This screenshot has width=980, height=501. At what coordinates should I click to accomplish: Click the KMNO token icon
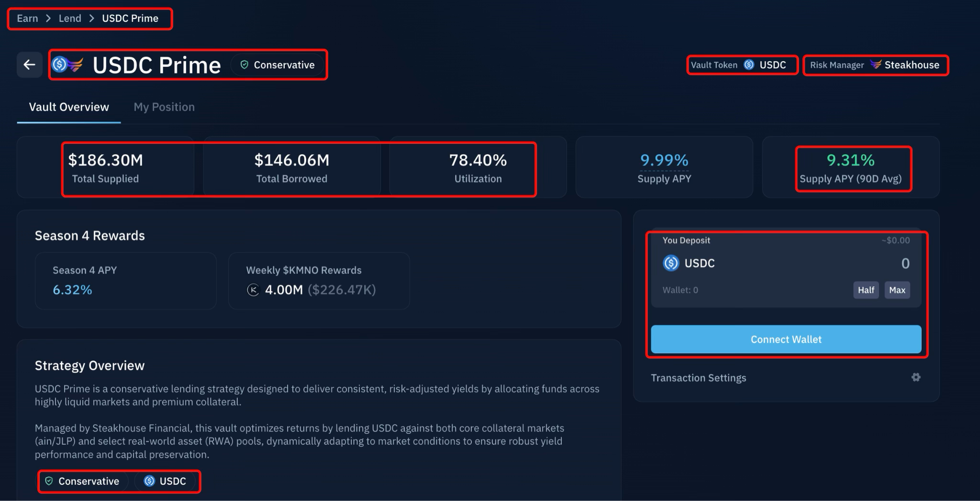coord(253,290)
